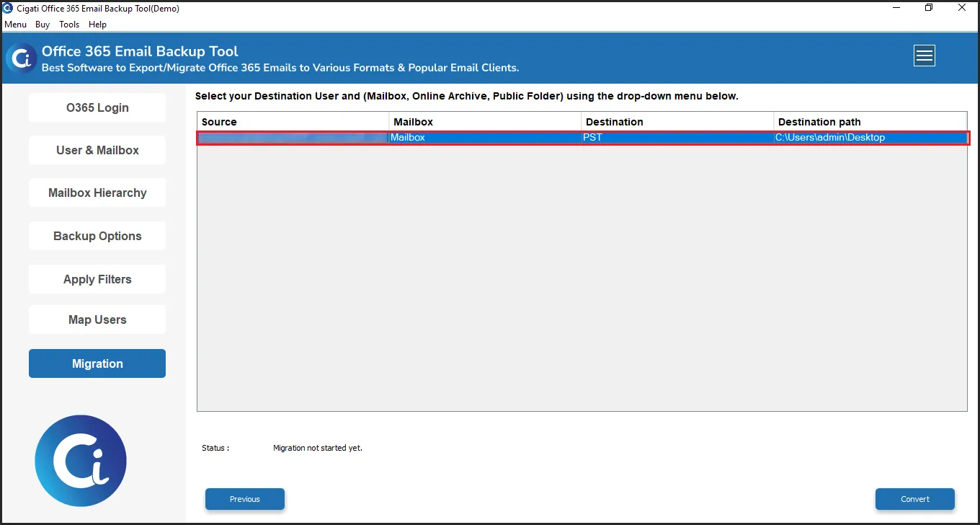980x525 pixels.
Task: Click the Destination column header
Action: coord(677,121)
